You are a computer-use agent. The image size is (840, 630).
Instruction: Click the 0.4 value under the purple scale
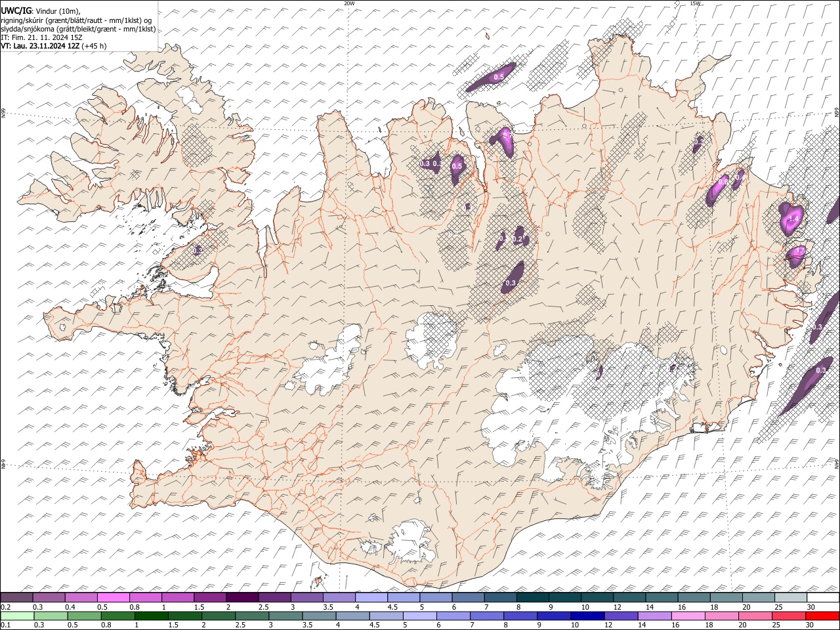(x=71, y=607)
